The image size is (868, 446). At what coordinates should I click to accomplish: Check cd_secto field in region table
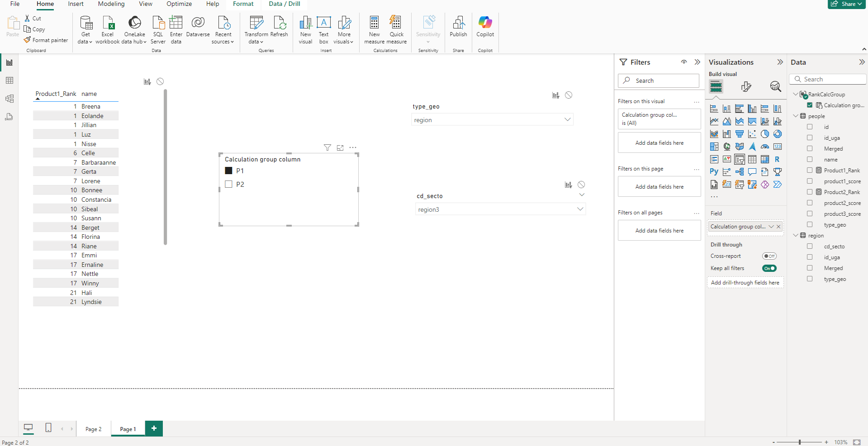click(810, 246)
